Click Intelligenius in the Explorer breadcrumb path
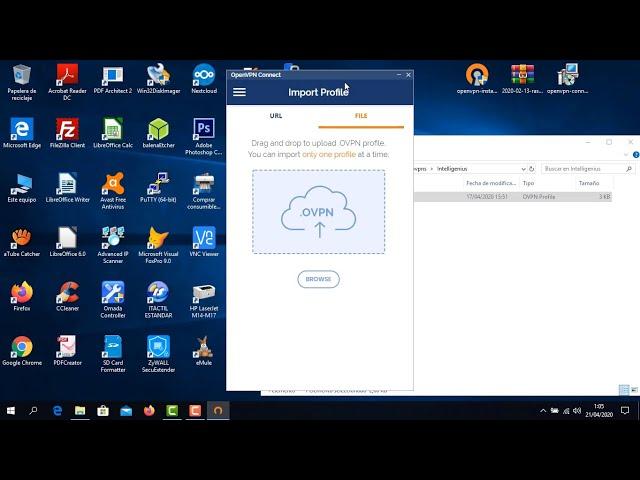The image size is (640, 480). [452, 169]
